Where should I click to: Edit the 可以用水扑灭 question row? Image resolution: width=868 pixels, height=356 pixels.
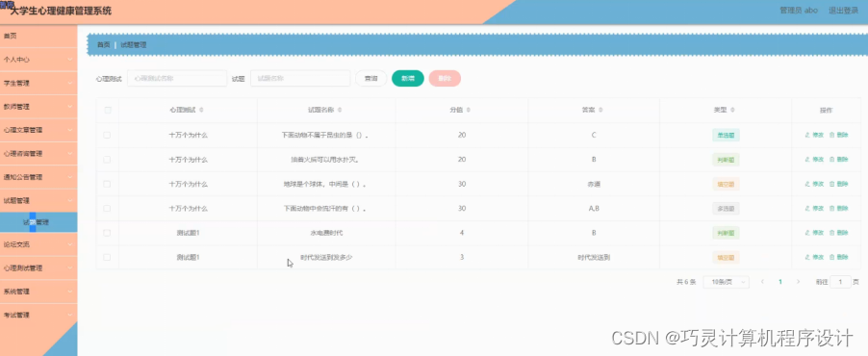click(x=814, y=160)
